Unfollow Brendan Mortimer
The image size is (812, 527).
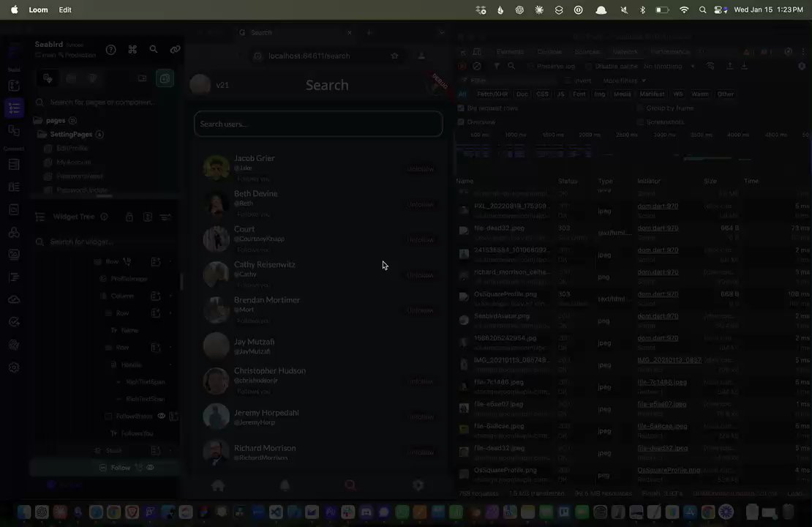421,310
